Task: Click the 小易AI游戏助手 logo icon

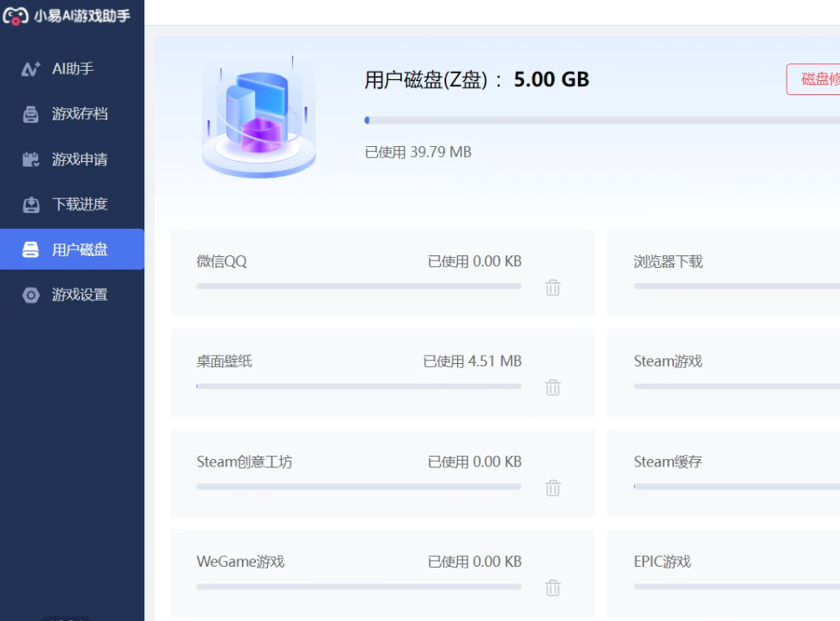Action: click(16, 15)
